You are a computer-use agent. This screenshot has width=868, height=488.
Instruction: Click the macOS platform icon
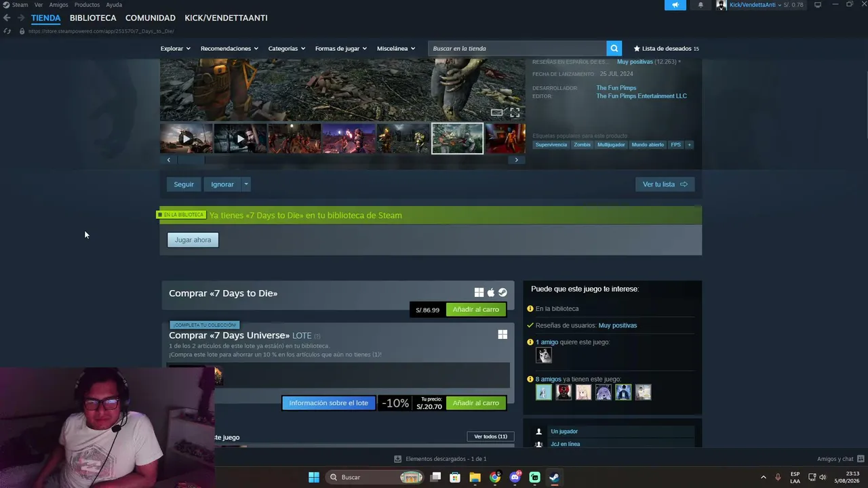tap(491, 293)
